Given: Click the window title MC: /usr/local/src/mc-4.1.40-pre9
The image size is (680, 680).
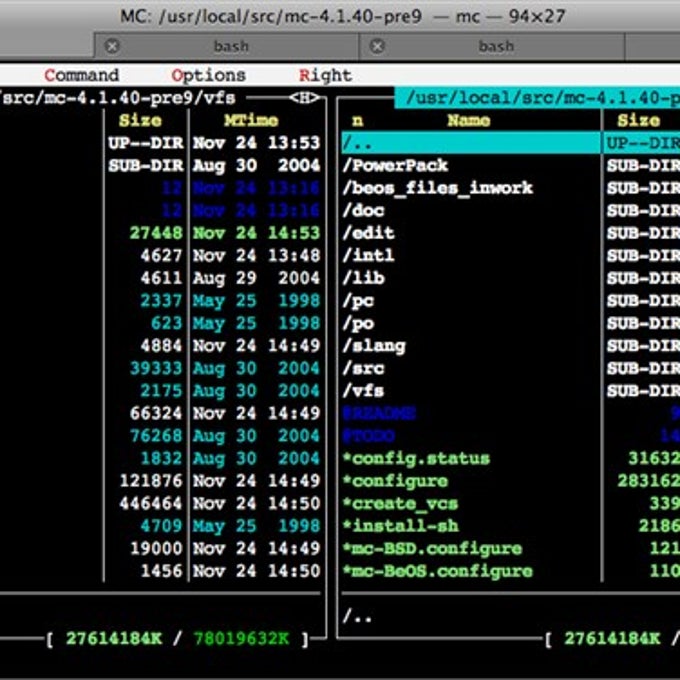Looking at the screenshot, I should (x=271, y=16).
